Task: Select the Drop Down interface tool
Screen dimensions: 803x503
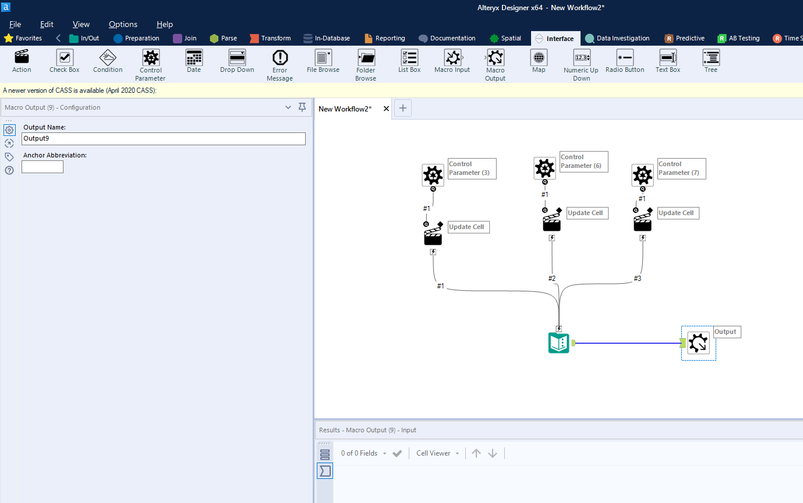Action: 237,61
